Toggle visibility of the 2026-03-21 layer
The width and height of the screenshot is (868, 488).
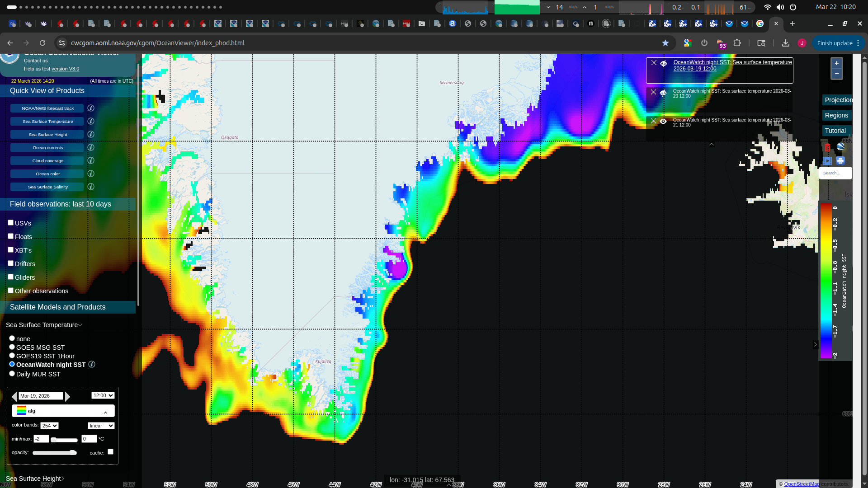coord(663,121)
